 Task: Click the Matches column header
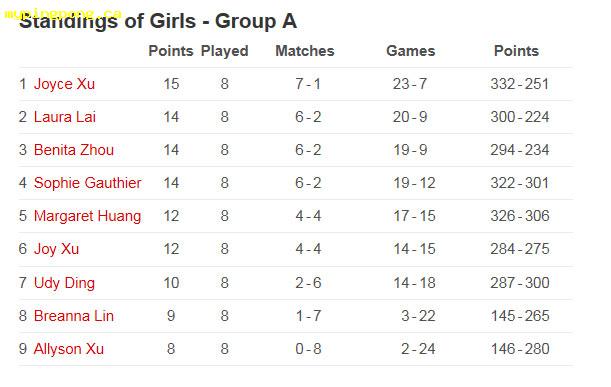pos(305,51)
